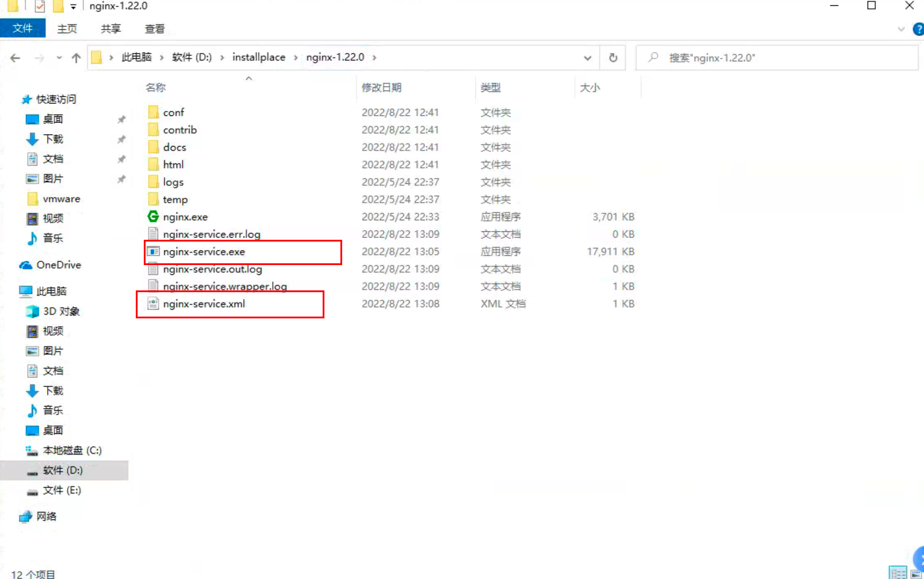Go up one folder level
The image size is (924, 579).
coord(76,58)
